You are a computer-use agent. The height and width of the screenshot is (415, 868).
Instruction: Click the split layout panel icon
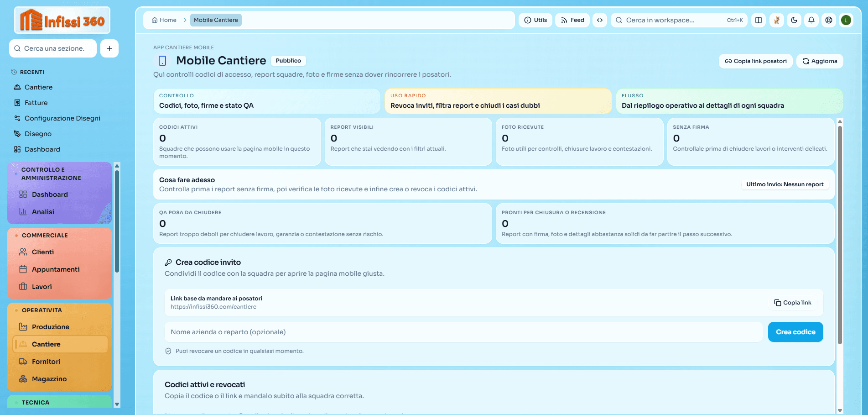pos(759,20)
